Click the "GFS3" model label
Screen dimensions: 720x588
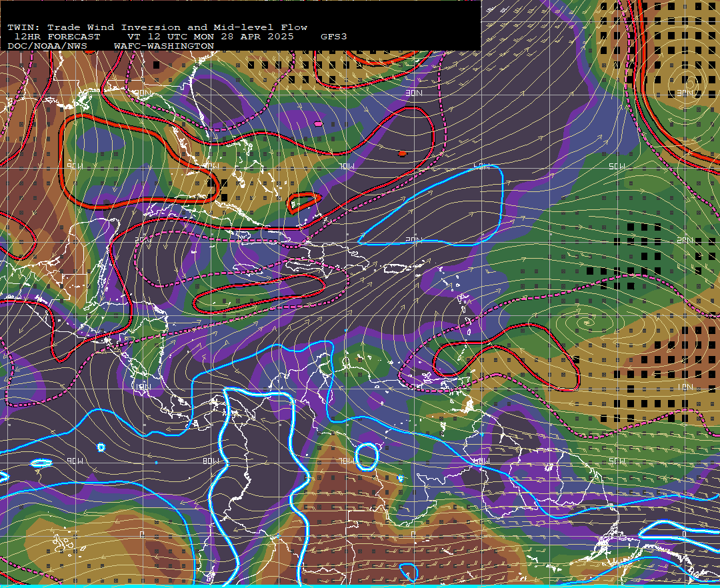pyautogui.click(x=334, y=37)
